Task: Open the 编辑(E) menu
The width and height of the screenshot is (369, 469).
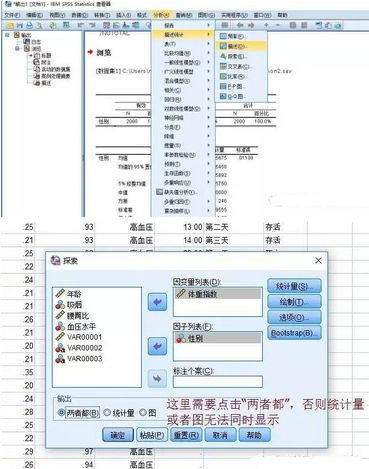Action: point(35,15)
